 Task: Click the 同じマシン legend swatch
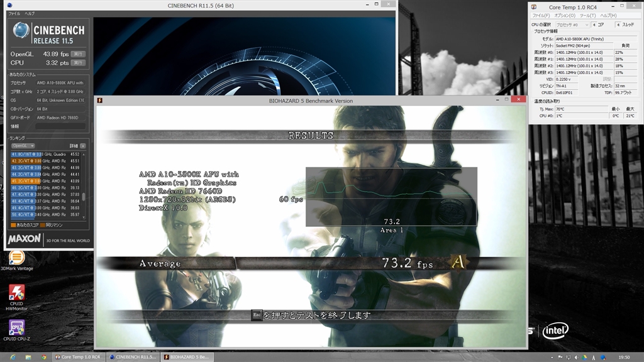click(x=43, y=225)
